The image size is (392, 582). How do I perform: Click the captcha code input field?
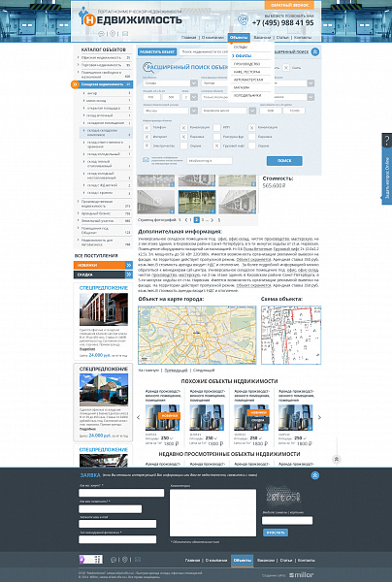(x=287, y=521)
